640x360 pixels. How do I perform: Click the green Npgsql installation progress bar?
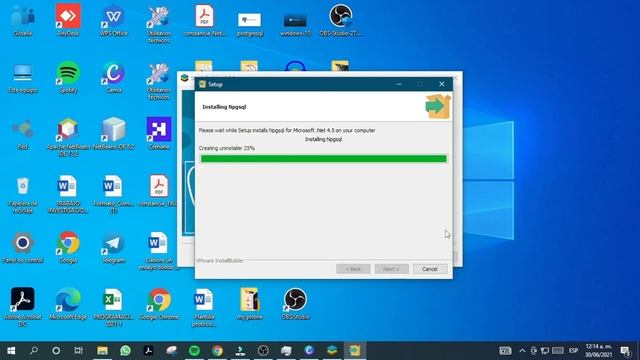tap(324, 159)
